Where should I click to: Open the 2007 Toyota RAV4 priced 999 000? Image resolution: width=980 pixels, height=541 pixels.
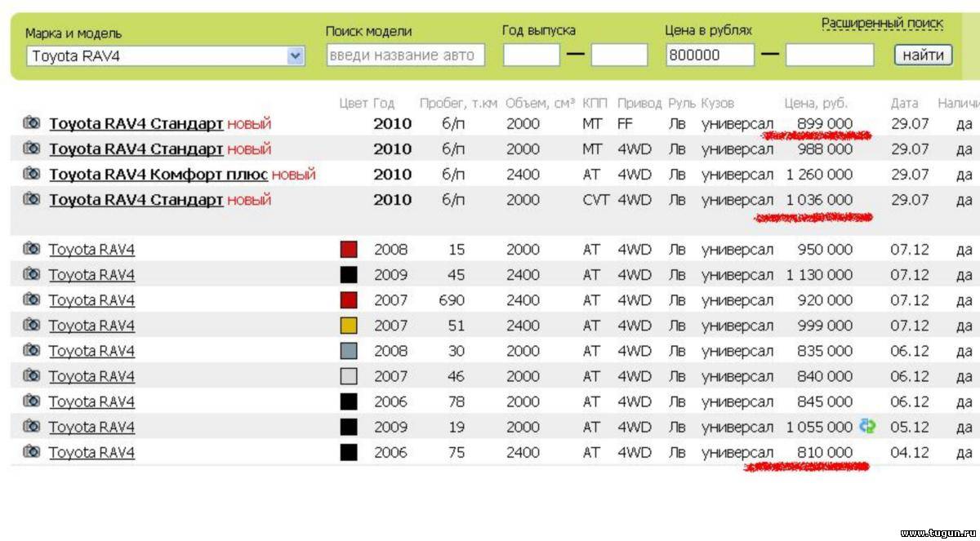(91, 326)
